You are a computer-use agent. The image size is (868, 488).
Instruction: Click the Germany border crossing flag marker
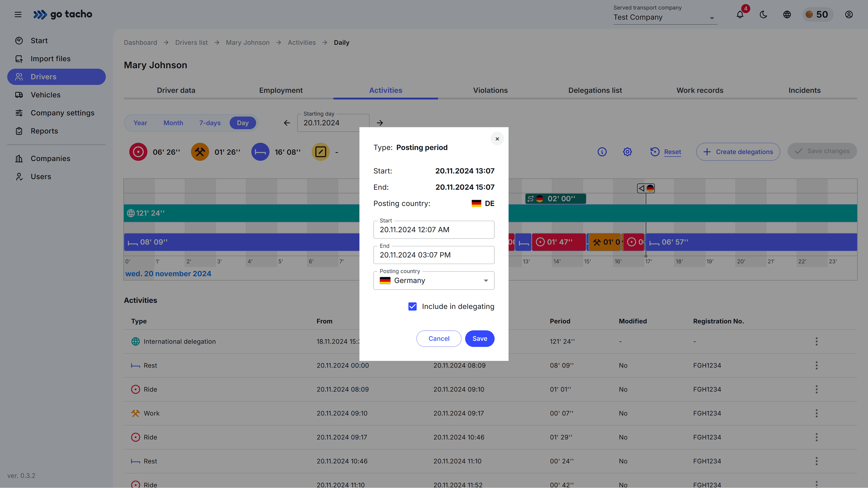click(646, 188)
